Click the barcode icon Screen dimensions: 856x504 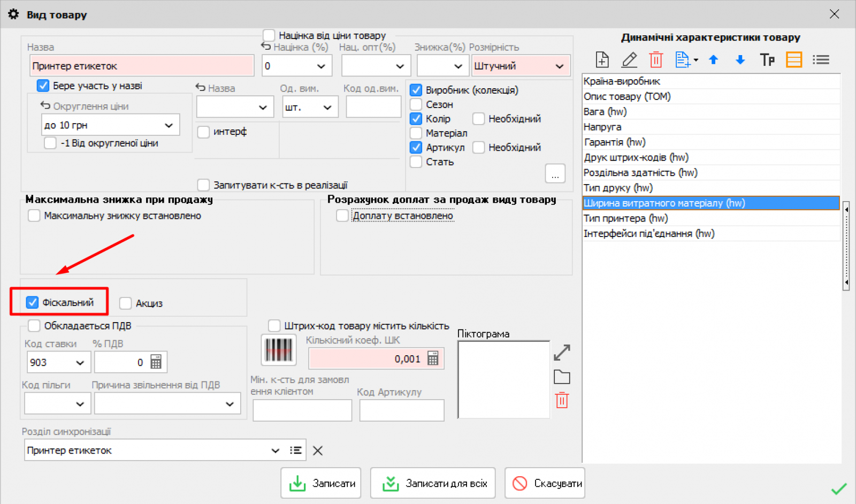278,351
